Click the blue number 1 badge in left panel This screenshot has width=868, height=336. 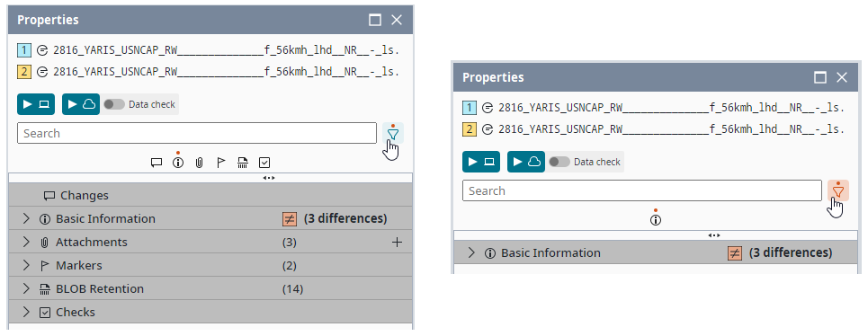click(x=24, y=50)
